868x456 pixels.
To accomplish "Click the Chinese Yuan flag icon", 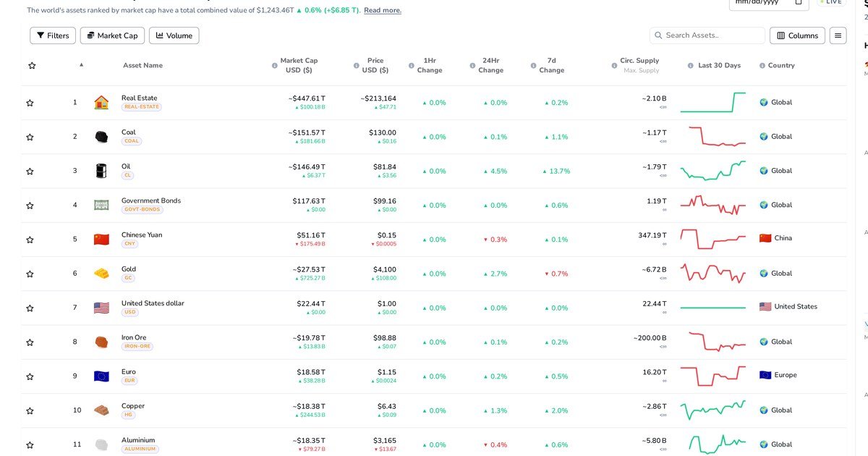I will [x=101, y=240].
